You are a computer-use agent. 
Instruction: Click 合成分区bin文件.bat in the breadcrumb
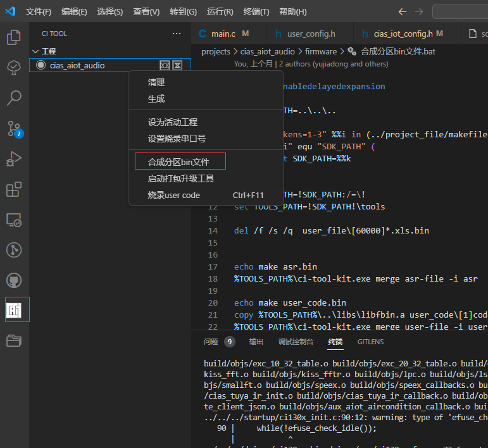(398, 52)
